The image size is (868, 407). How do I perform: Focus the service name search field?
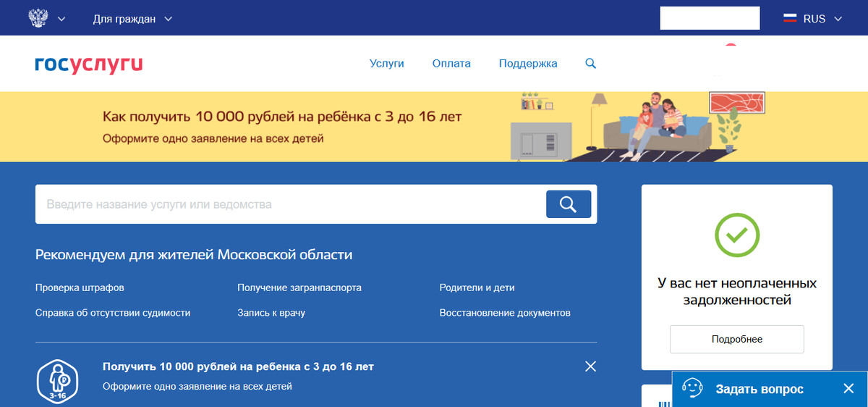coord(289,204)
